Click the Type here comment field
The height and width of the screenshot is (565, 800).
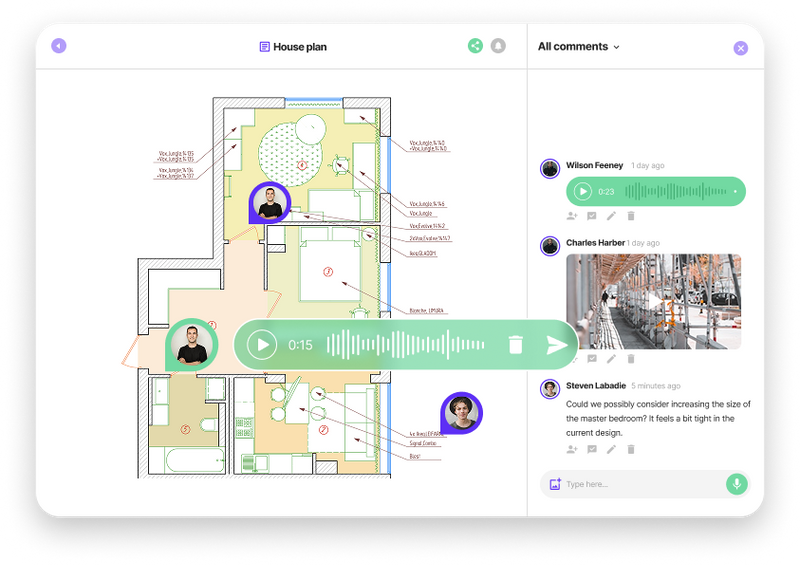point(643,484)
